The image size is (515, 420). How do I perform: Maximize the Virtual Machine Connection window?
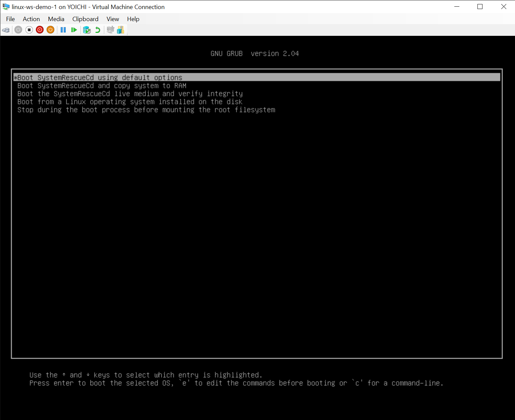[x=480, y=7]
